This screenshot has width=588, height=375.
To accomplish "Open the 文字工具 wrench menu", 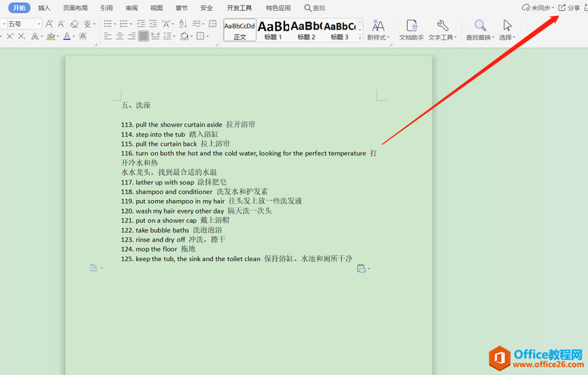I will [442, 30].
